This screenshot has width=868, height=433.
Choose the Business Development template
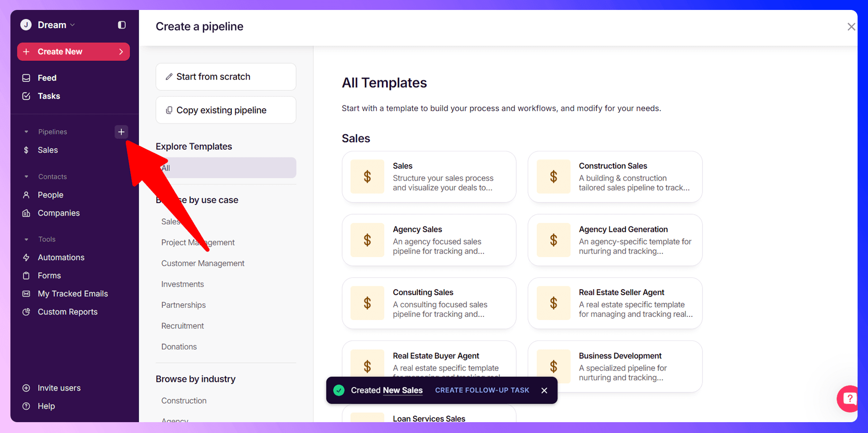tap(615, 367)
